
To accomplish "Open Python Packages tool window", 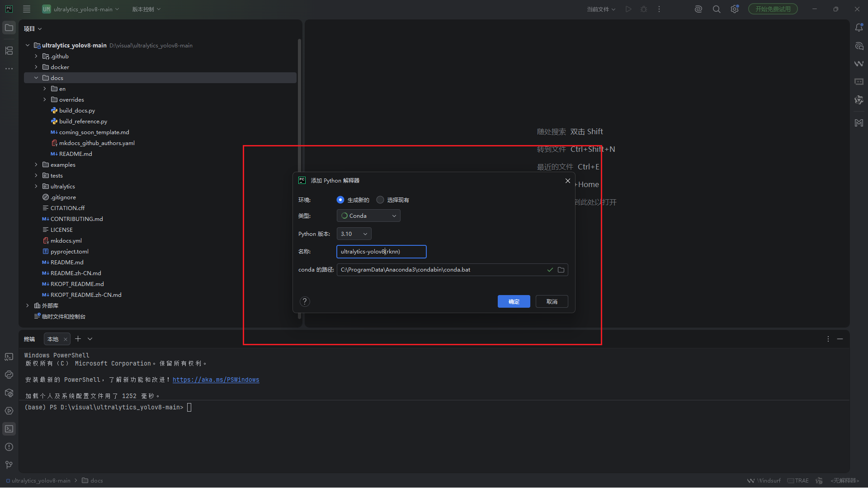I will click(9, 393).
